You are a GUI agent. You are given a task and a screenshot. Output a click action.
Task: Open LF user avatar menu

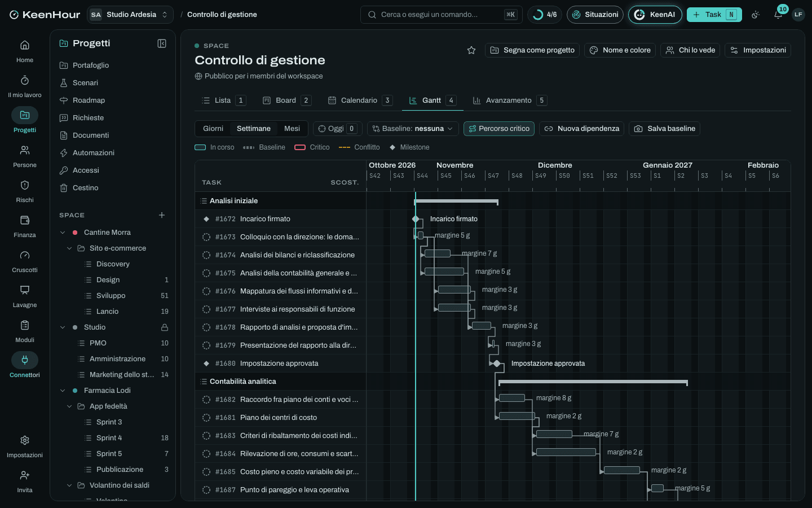[x=798, y=15]
